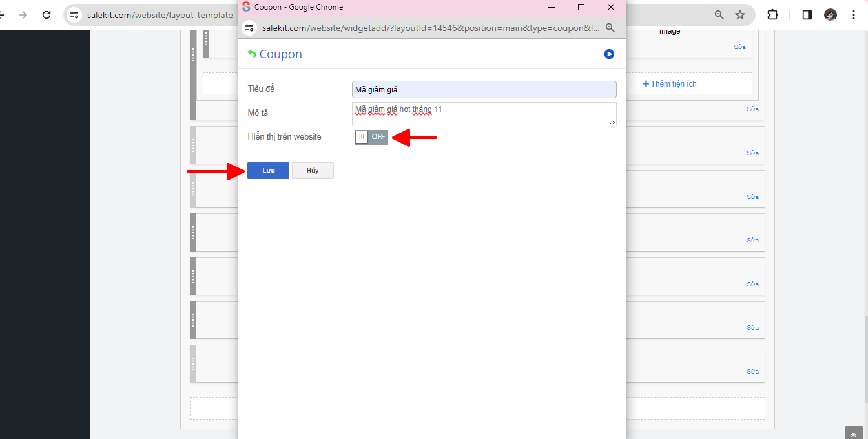
Task: Click the zoom magnifier in Coupon popup address bar
Action: (610, 28)
